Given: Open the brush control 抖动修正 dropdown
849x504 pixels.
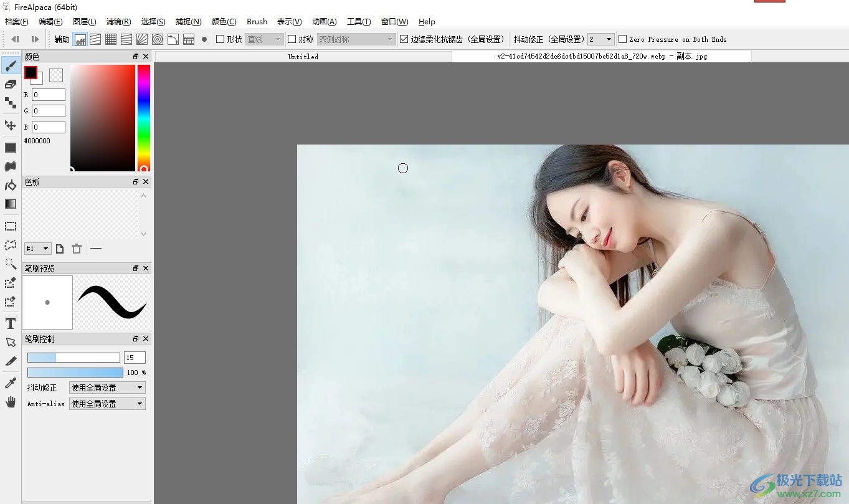Looking at the screenshot, I should click(107, 388).
